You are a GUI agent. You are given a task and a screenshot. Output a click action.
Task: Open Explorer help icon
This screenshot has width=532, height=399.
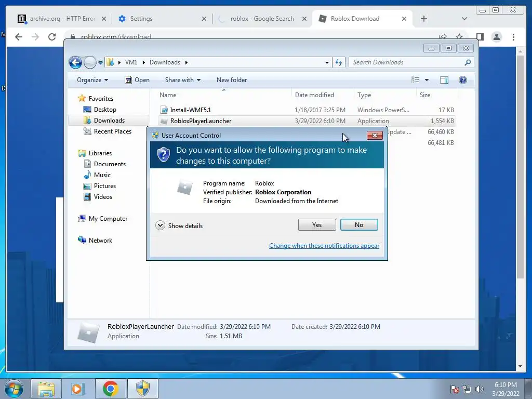click(x=463, y=80)
